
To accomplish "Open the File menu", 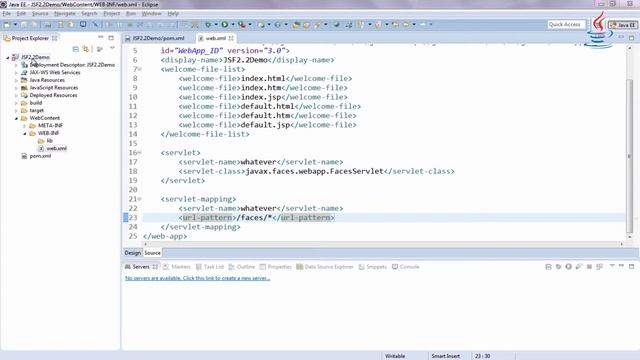I will click(7, 13).
